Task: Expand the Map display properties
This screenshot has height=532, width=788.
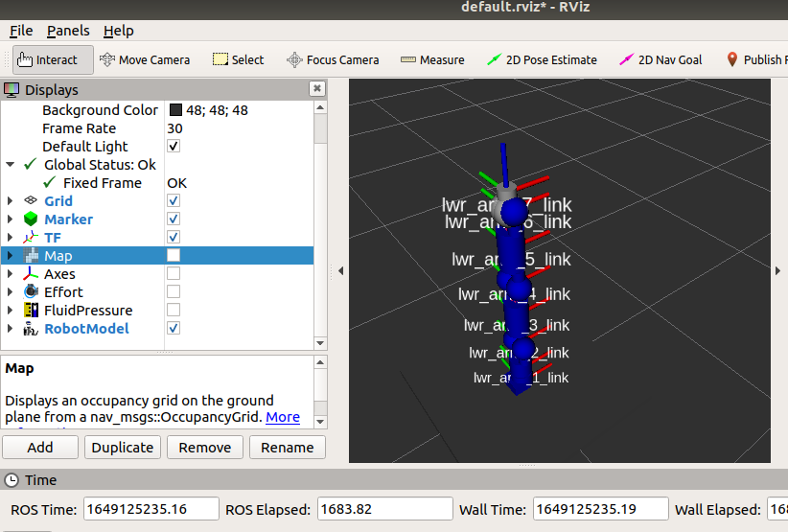Action: (10, 255)
